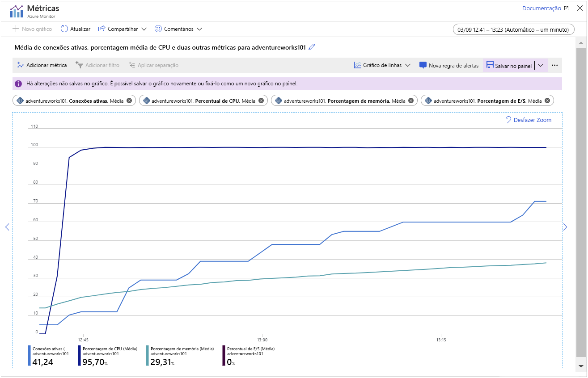Go to previous time range with the left chart arrow
The width and height of the screenshot is (588, 378).
[7, 227]
